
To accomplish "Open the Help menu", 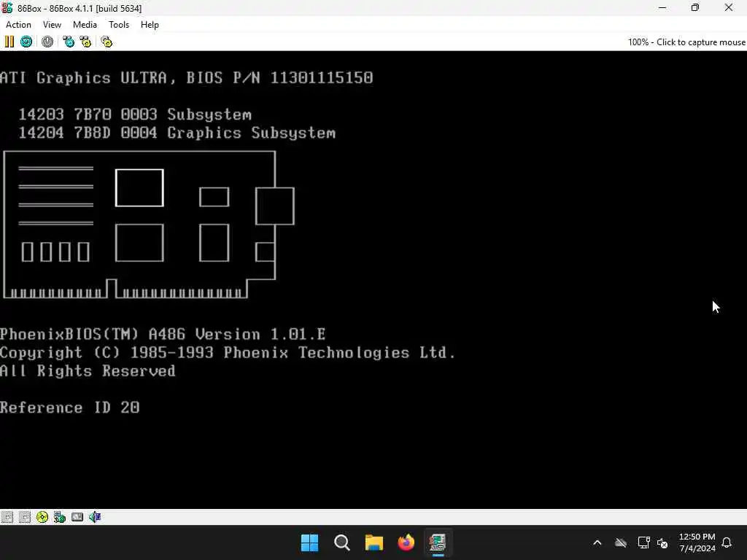I will 150,25.
